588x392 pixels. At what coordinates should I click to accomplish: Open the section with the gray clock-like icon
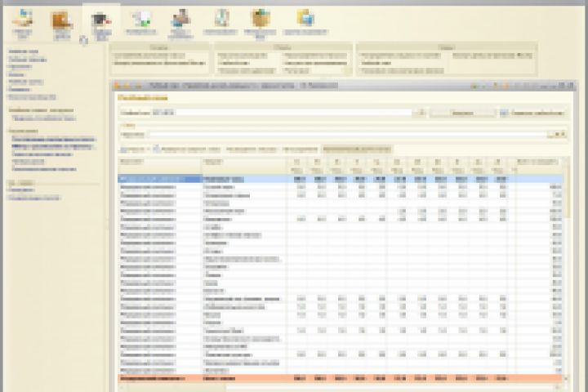pyautogui.click(x=220, y=22)
